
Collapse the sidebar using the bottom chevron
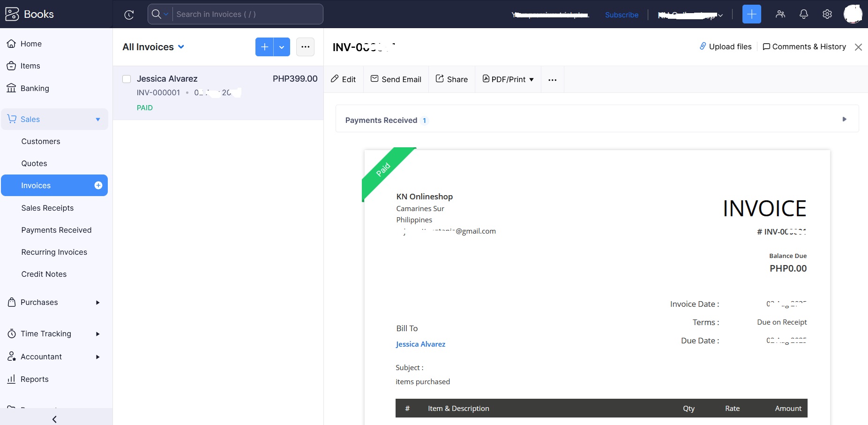[55, 419]
